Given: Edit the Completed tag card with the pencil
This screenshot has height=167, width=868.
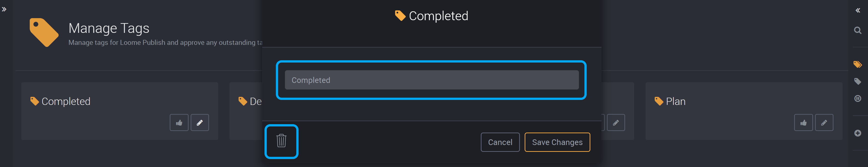Looking at the screenshot, I should pos(200,123).
